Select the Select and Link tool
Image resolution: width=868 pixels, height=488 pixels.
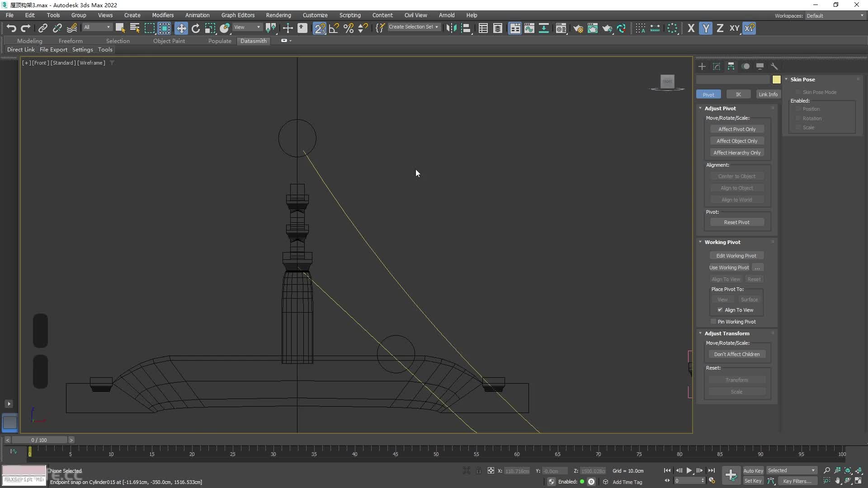(43, 28)
